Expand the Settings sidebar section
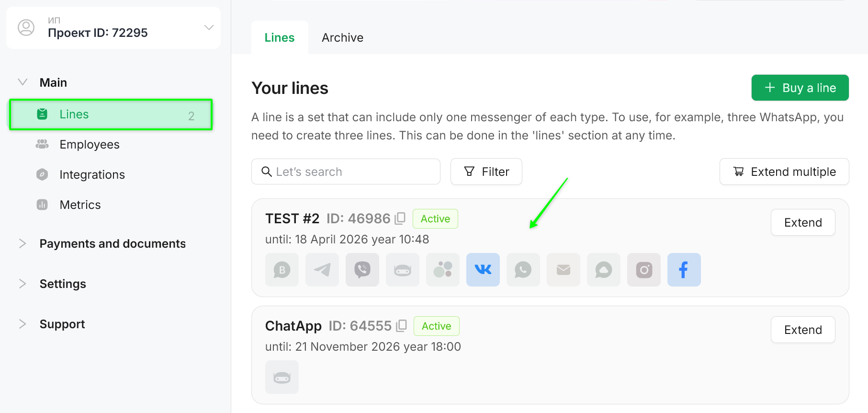The width and height of the screenshot is (868, 413). [x=23, y=284]
